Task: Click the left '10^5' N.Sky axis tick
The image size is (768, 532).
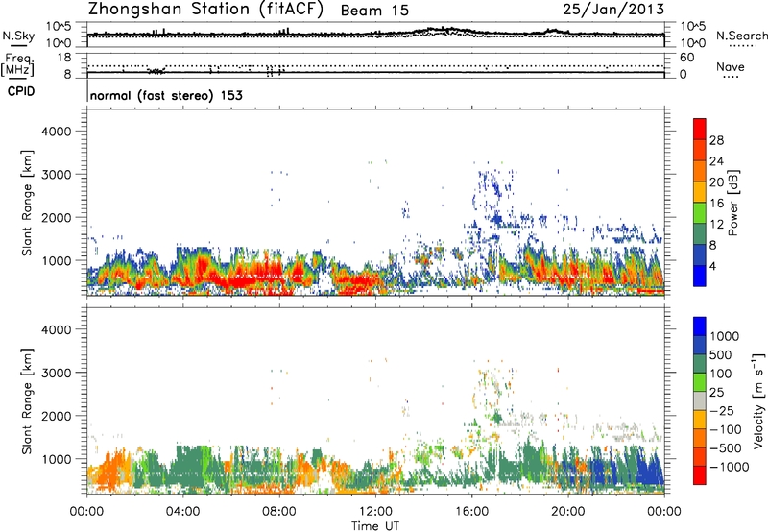Action: click(x=59, y=27)
